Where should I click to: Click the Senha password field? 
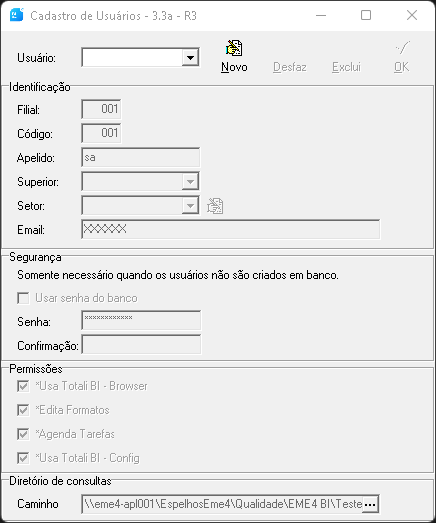141,321
